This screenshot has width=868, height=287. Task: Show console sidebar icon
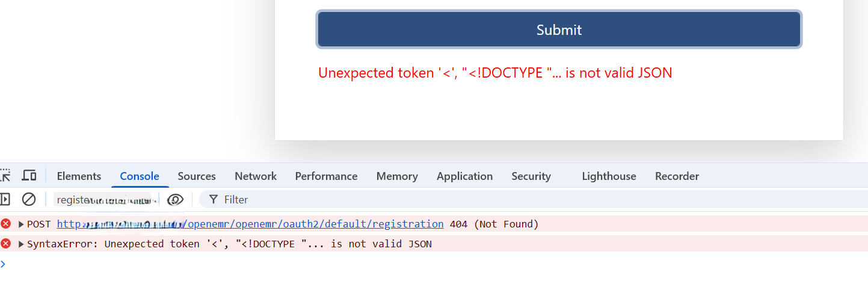(5, 199)
